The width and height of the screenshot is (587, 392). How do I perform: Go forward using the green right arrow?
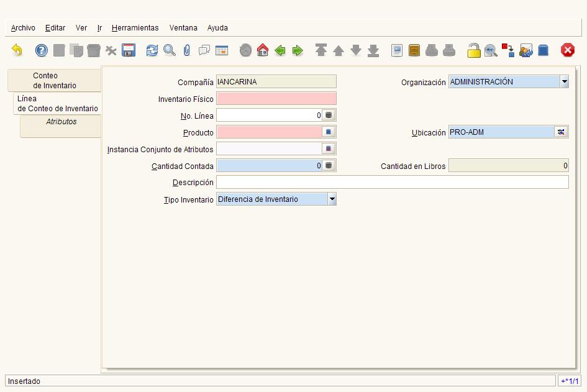pyautogui.click(x=298, y=50)
